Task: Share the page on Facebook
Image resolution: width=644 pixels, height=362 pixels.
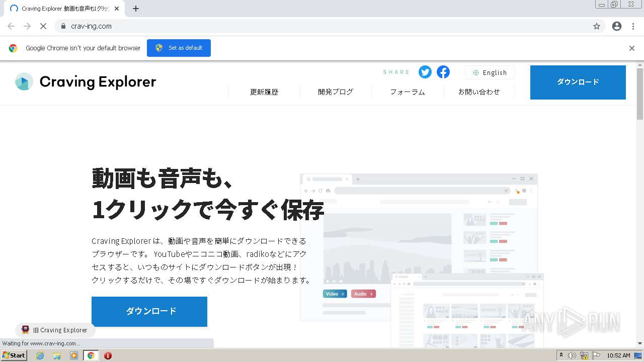Action: [443, 72]
